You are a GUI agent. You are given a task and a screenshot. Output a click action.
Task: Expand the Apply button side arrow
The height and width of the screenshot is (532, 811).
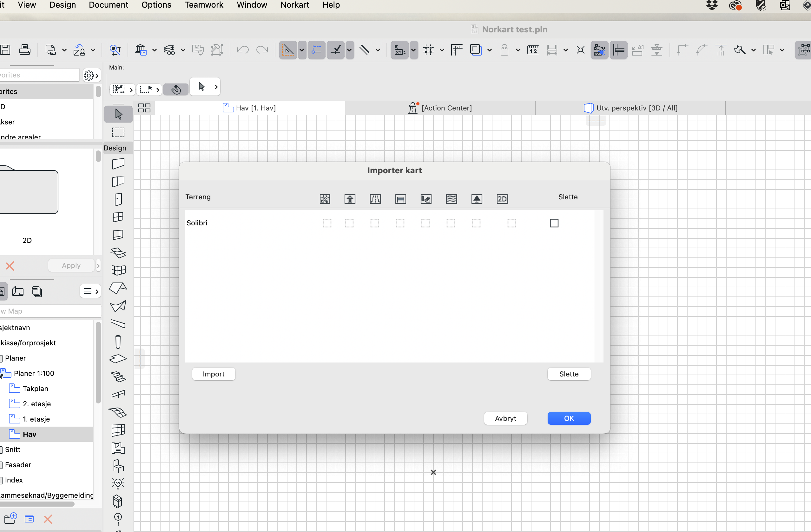coord(98,265)
